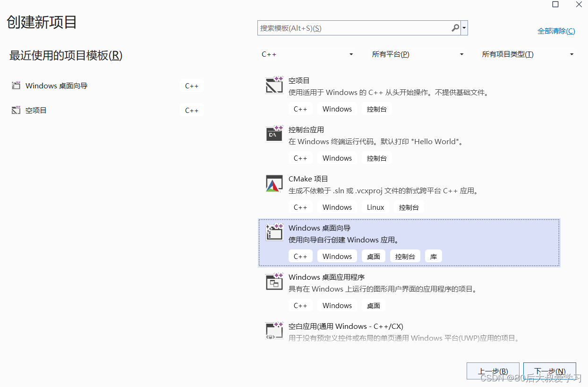Open the 所有平台 platform dropdown
The image size is (588, 387).
pos(418,54)
